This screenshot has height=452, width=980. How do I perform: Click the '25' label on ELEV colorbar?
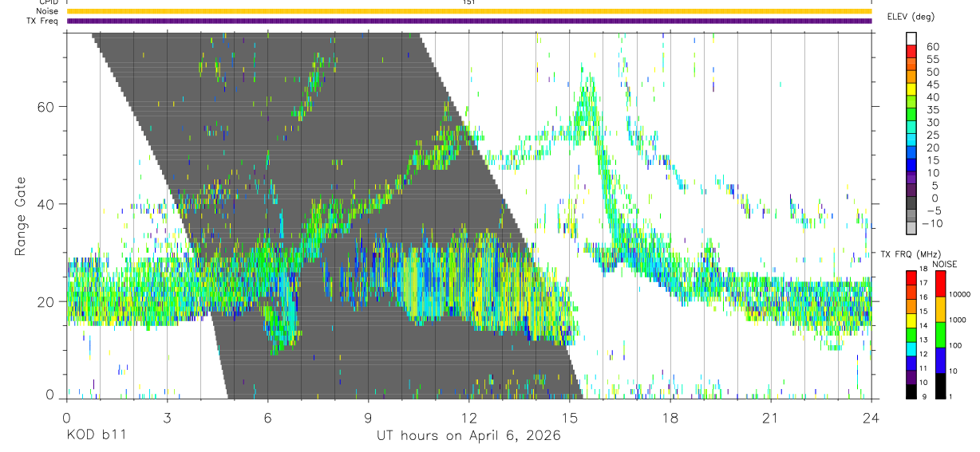(x=932, y=135)
